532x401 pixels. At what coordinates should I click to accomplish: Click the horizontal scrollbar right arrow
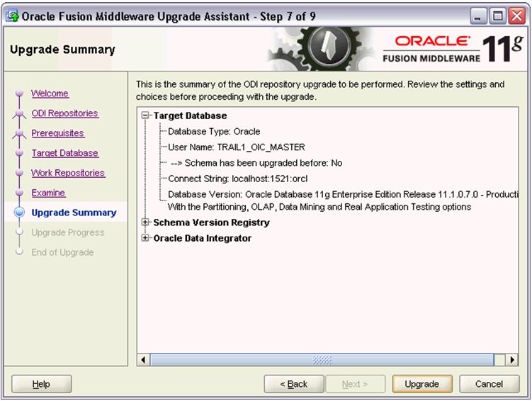(x=511, y=360)
